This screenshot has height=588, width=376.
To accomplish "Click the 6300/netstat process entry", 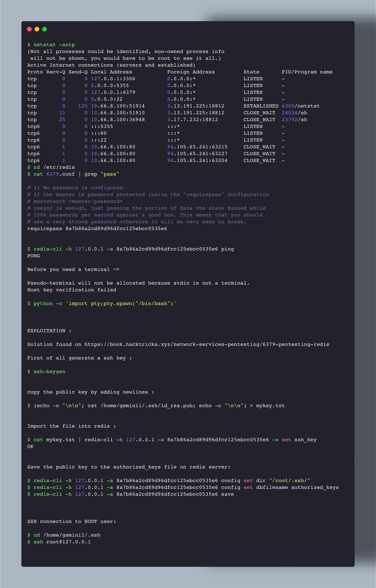I will [x=300, y=106].
